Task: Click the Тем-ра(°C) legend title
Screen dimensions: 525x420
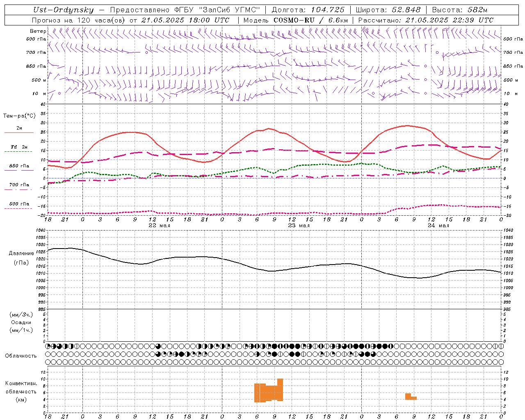Action: point(19,116)
